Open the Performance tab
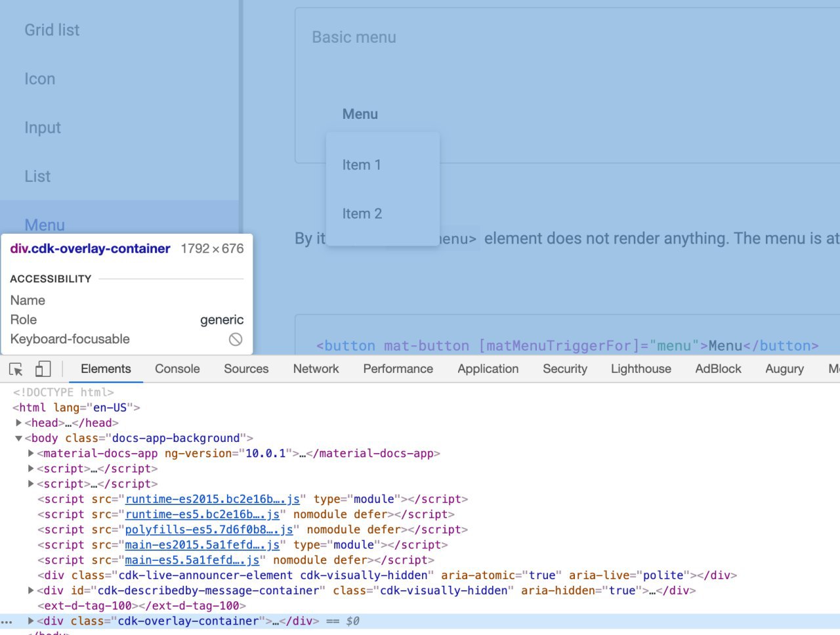Image resolution: width=840 pixels, height=635 pixels. (398, 369)
